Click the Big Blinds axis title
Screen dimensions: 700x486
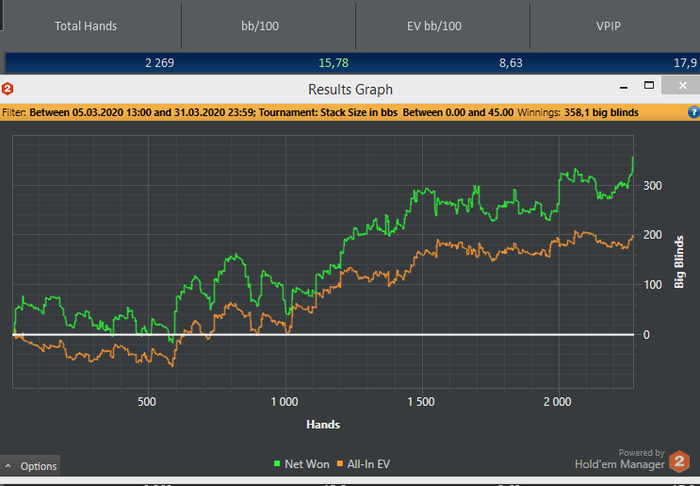pyautogui.click(x=679, y=262)
